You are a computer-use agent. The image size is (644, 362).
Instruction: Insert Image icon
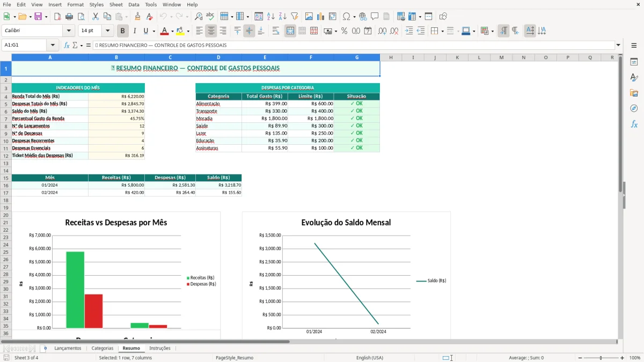(x=309, y=17)
